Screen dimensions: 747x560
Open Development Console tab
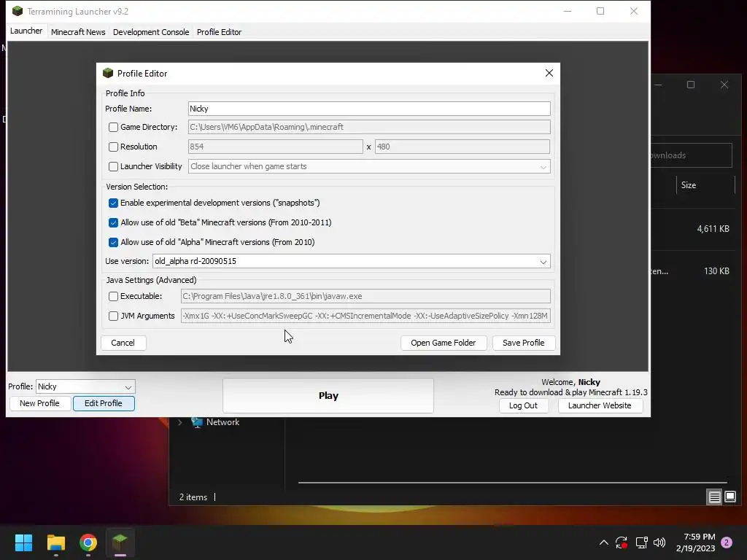(151, 32)
